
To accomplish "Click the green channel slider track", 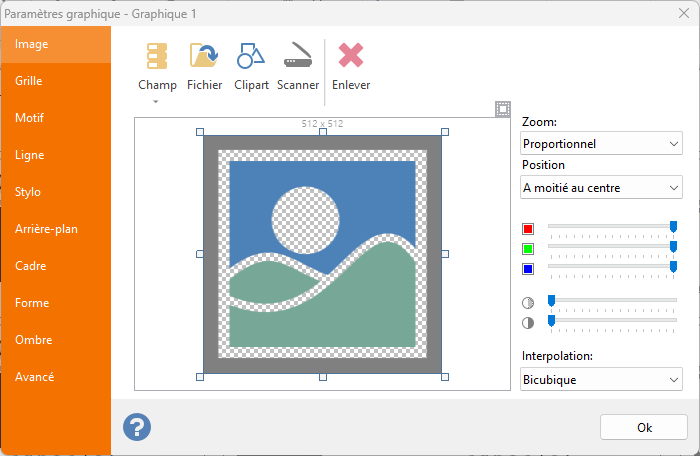I will pos(610,247).
